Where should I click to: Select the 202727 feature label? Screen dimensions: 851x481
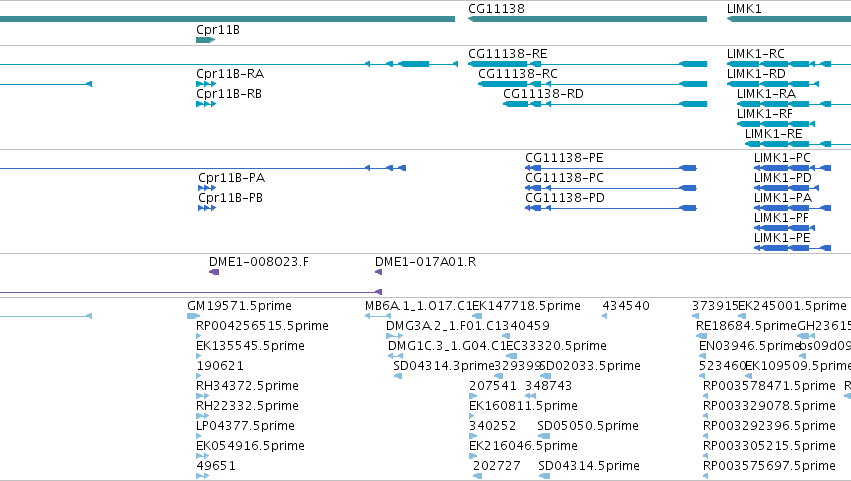tap(497, 466)
